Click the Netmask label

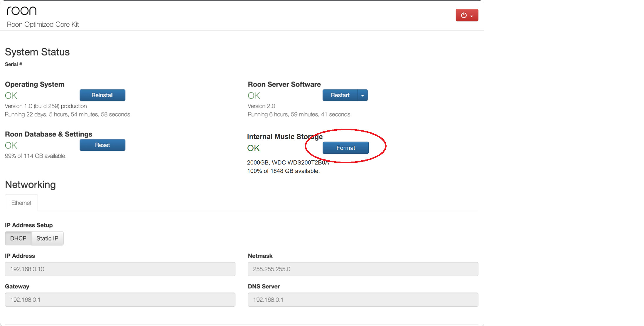pos(260,256)
